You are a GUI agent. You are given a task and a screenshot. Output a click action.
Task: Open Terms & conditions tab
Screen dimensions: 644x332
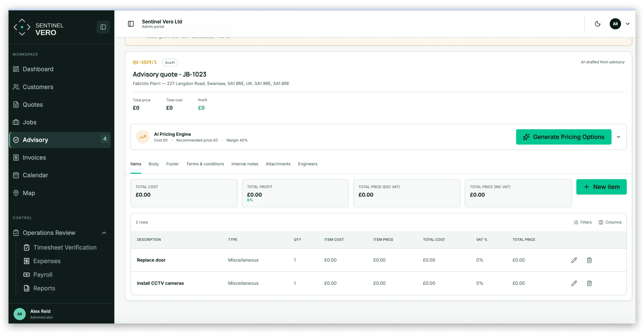pos(205,164)
